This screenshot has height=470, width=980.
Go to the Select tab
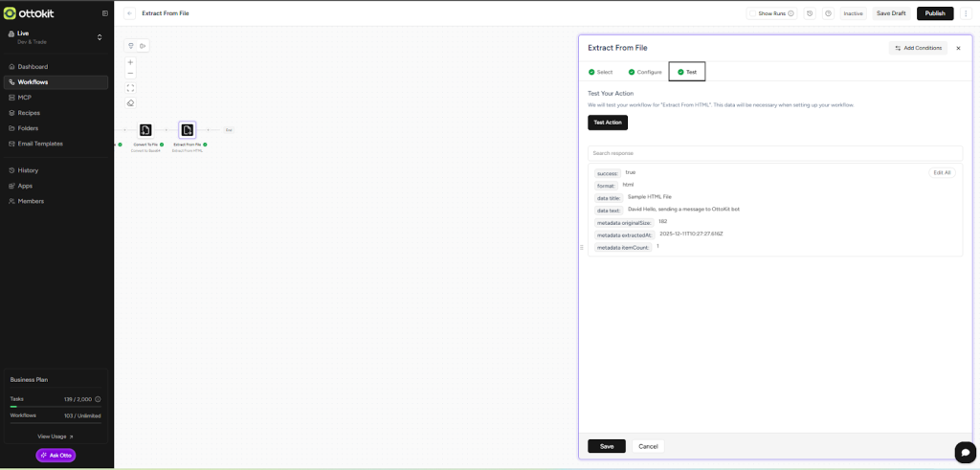click(x=600, y=72)
